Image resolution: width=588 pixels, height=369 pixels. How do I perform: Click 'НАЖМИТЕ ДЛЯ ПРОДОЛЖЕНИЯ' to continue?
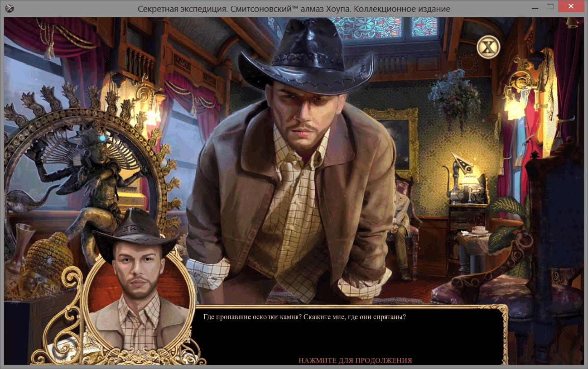pos(355,360)
